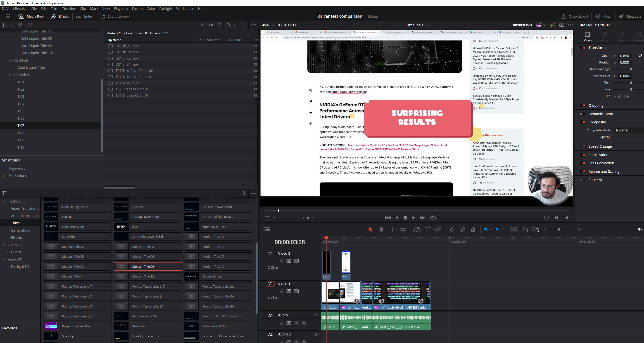Toggle the timeline snapping magnet icon
This screenshot has height=343, width=644.
(x=452, y=229)
